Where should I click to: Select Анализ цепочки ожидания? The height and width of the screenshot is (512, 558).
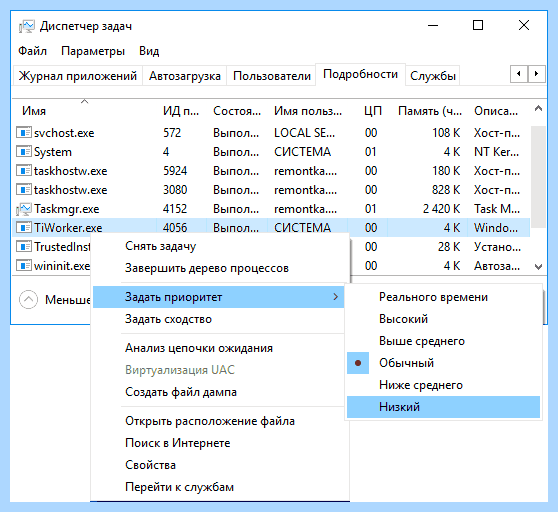pos(219,348)
